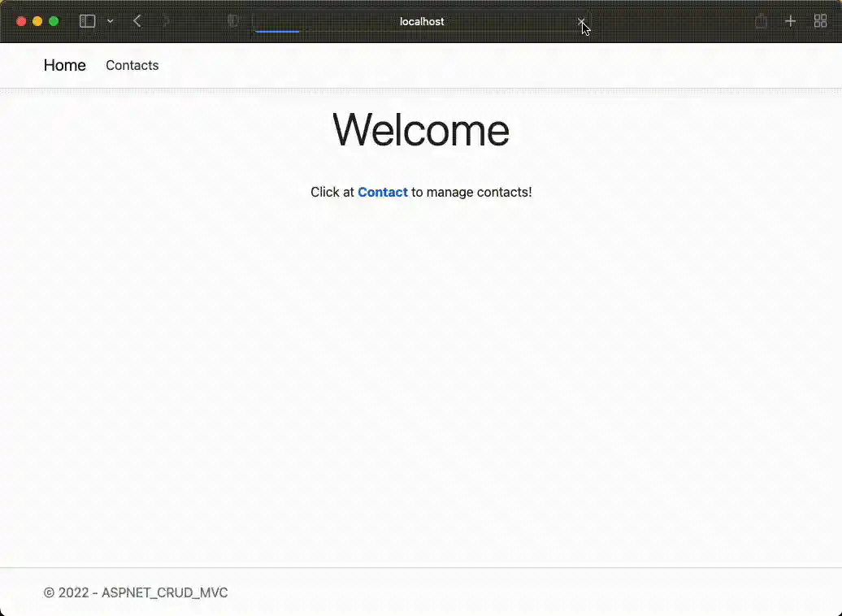
Task: Open the Share icon in toolbar
Action: (761, 21)
